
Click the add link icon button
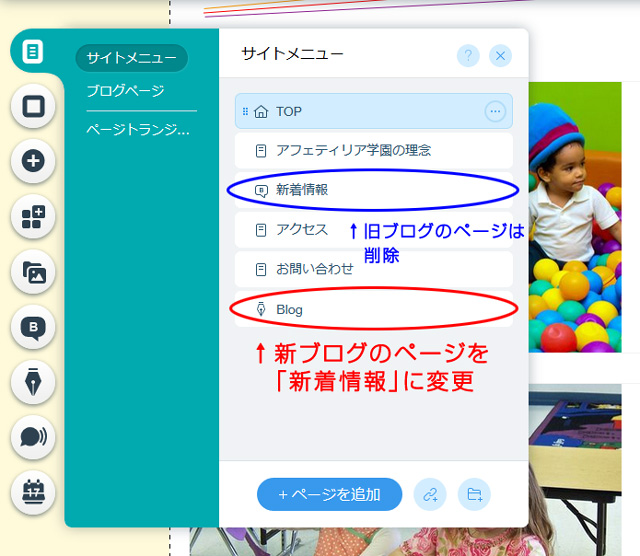click(430, 494)
